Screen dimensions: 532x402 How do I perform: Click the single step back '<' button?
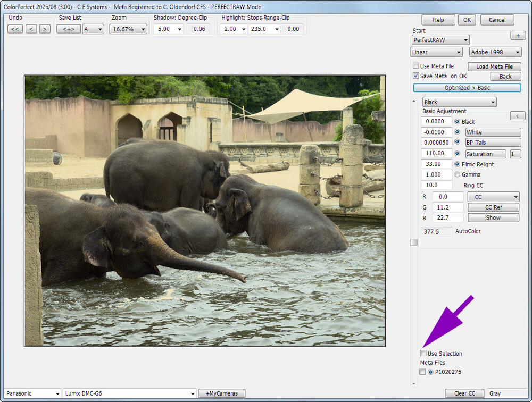(x=31, y=29)
